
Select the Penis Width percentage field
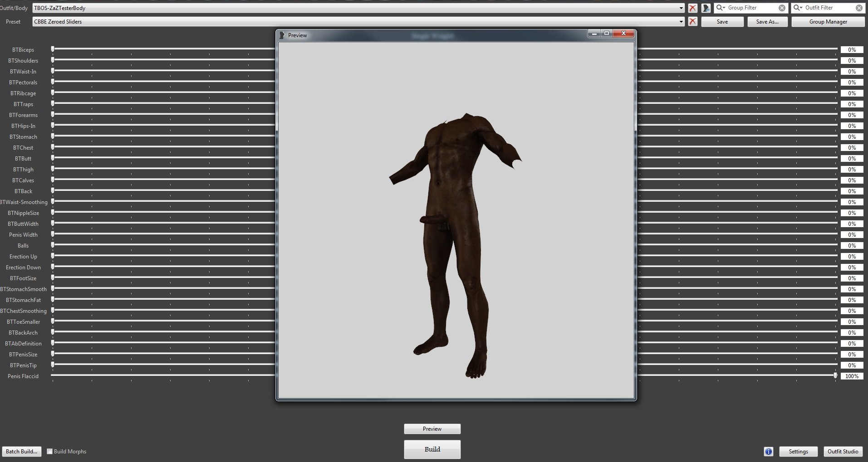pos(852,235)
